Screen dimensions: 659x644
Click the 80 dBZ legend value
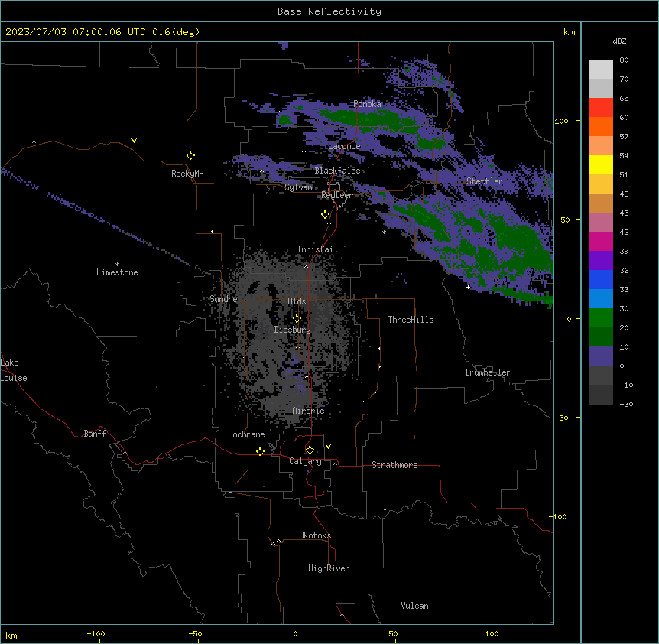(x=624, y=60)
